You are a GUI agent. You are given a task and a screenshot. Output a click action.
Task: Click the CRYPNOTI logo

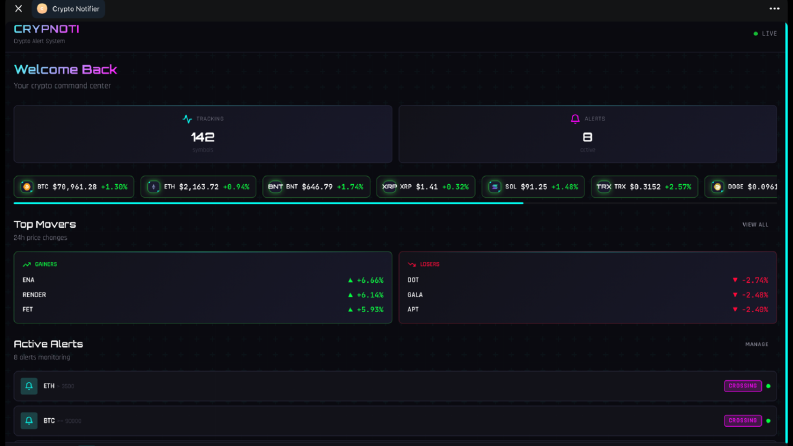pos(47,29)
